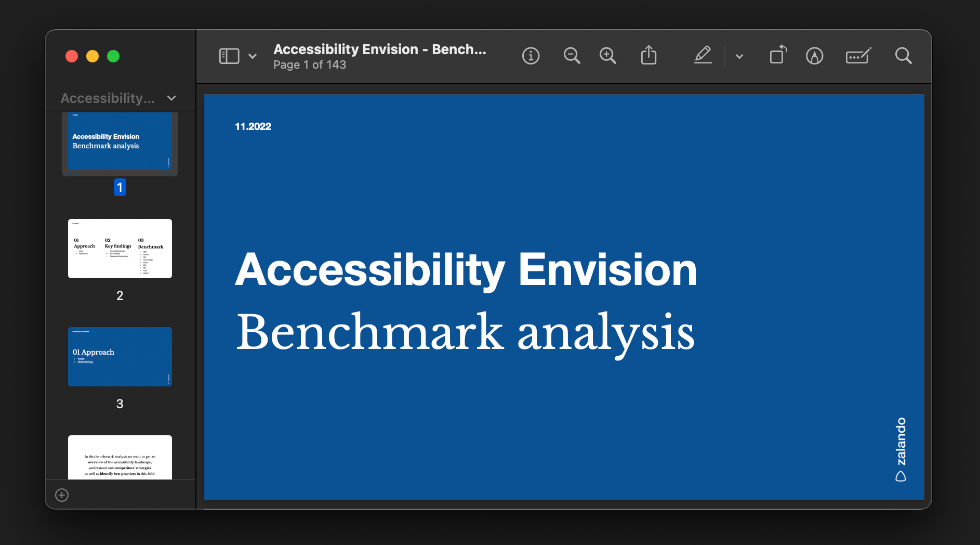
Task: Open the document Inspector info icon
Action: [531, 56]
